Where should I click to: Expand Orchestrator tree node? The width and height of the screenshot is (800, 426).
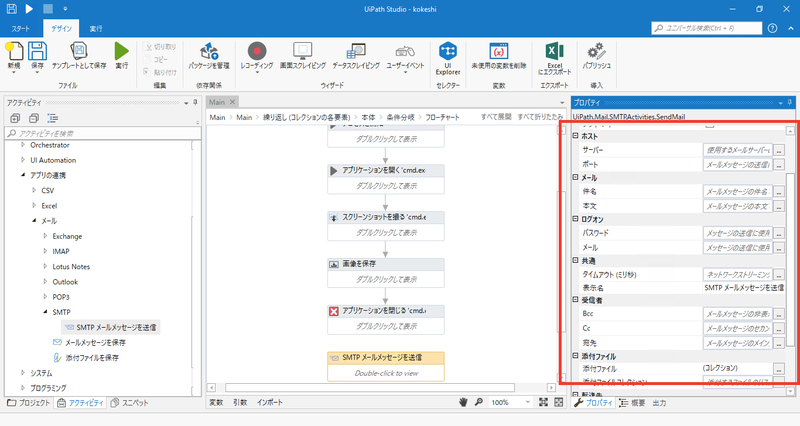(22, 145)
